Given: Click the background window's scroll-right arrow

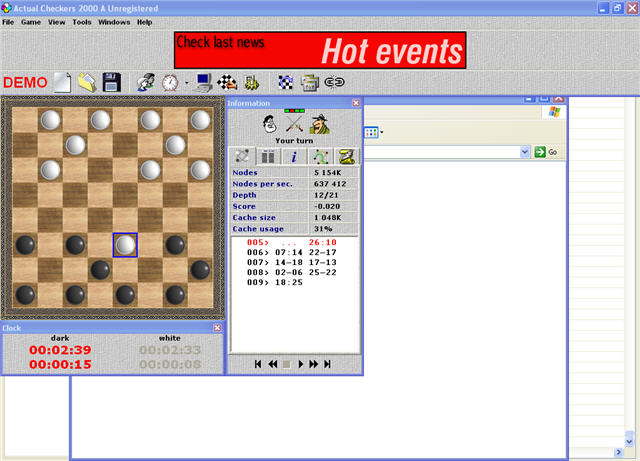Looking at the screenshot, I should pos(619,452).
